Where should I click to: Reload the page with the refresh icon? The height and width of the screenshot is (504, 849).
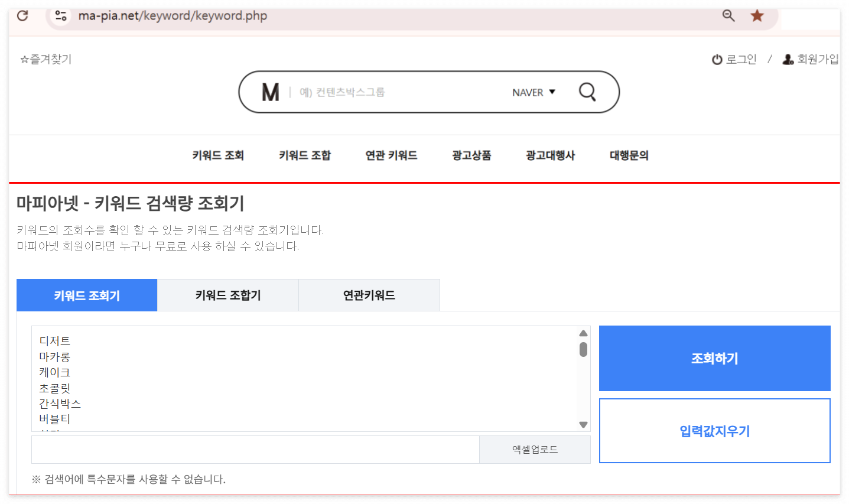(x=22, y=15)
